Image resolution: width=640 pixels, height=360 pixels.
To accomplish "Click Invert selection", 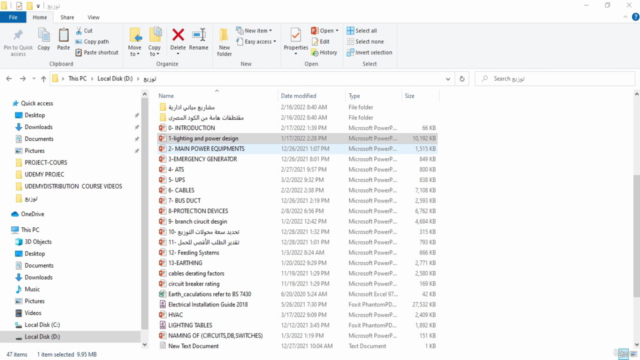I will (x=369, y=52).
